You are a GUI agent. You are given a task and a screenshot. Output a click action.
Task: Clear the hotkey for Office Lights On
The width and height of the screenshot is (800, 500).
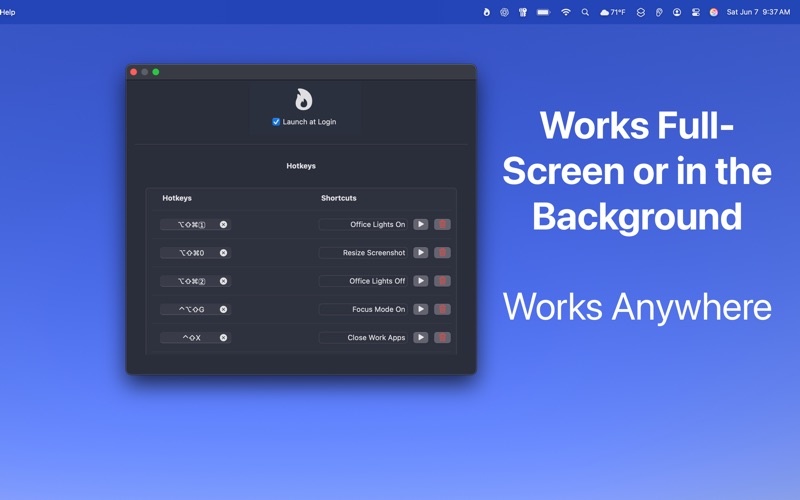223,224
